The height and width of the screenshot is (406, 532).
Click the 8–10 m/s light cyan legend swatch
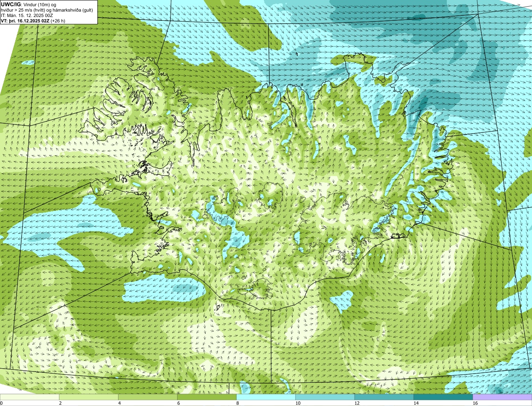[266, 397]
